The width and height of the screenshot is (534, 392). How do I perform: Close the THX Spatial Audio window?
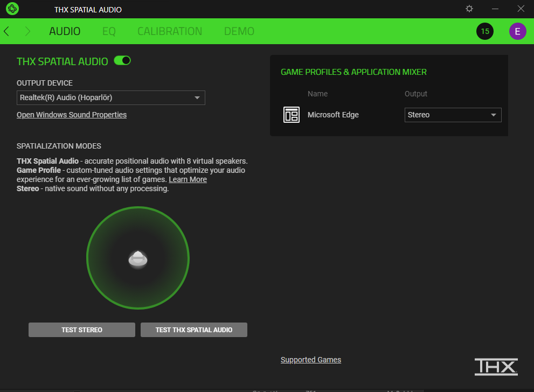pos(521,9)
